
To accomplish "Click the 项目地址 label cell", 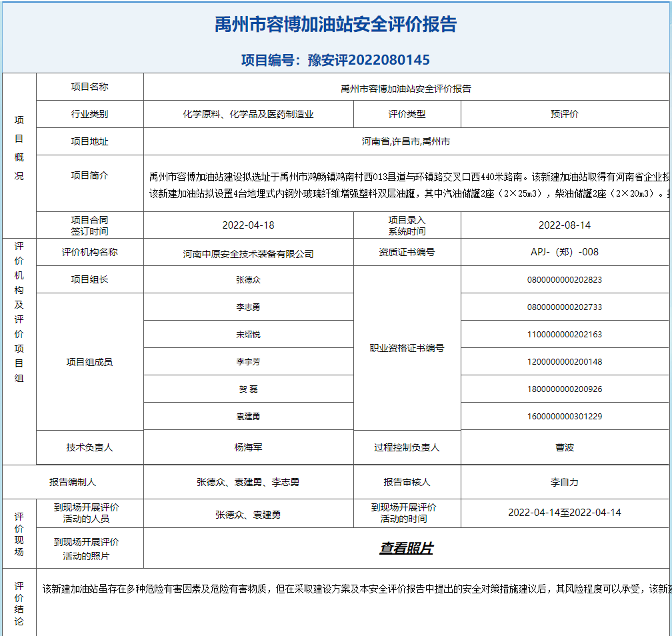I will tap(89, 141).
